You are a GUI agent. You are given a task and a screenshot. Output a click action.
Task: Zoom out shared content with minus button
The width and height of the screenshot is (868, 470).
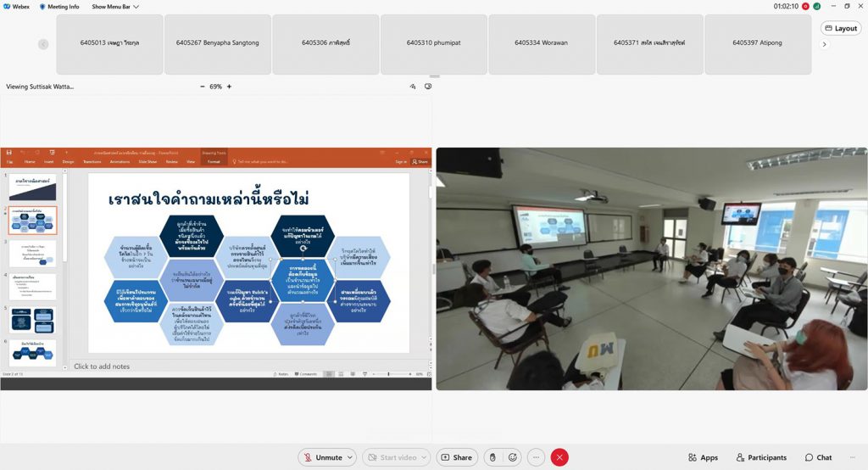click(x=202, y=87)
